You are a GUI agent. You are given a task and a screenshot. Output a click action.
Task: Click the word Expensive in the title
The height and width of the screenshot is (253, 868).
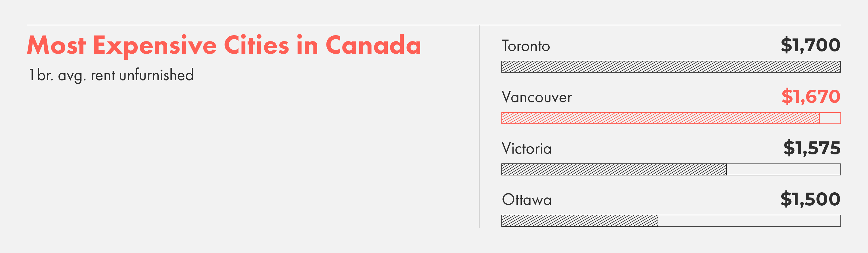[155, 46]
